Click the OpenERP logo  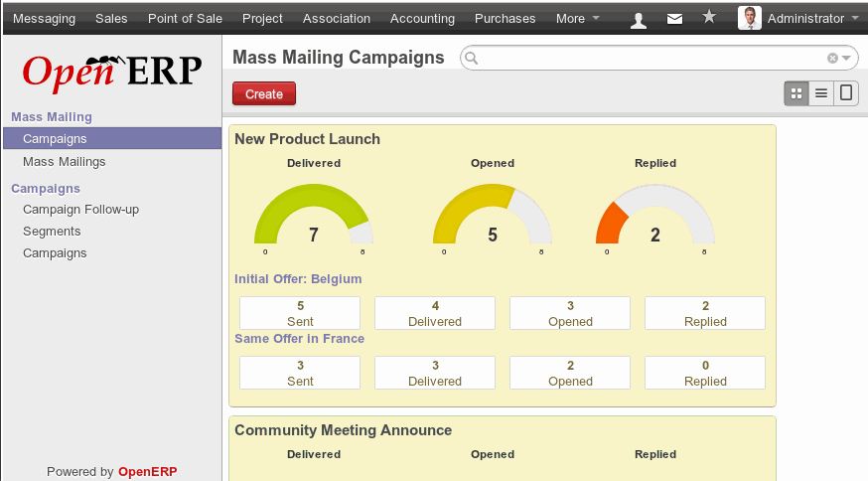[112, 73]
